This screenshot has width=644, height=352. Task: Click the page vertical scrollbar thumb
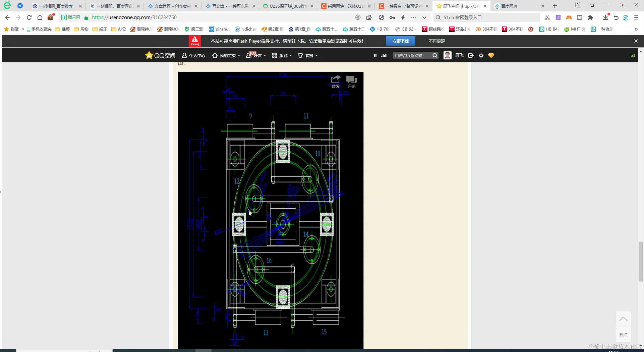(x=641, y=261)
